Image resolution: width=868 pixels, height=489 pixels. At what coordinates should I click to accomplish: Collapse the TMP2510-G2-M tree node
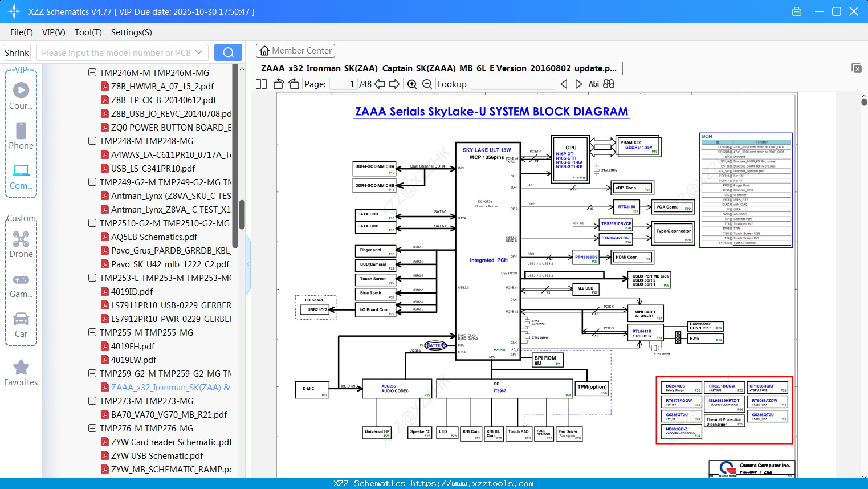click(x=92, y=223)
